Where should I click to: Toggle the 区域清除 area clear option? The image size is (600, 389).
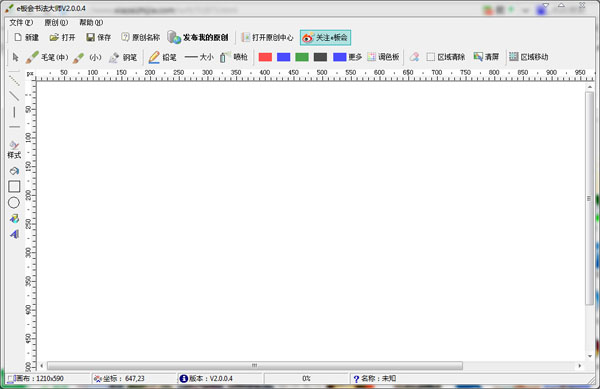coord(446,57)
